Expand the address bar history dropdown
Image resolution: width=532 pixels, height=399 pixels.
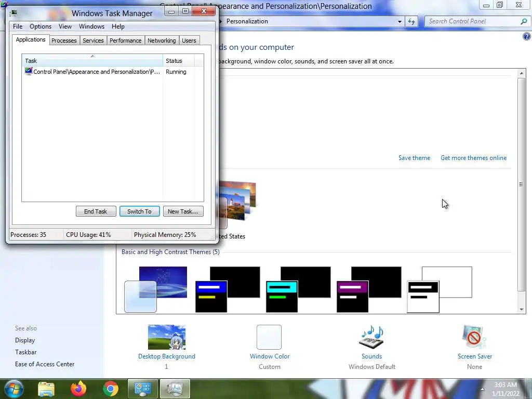400,21
